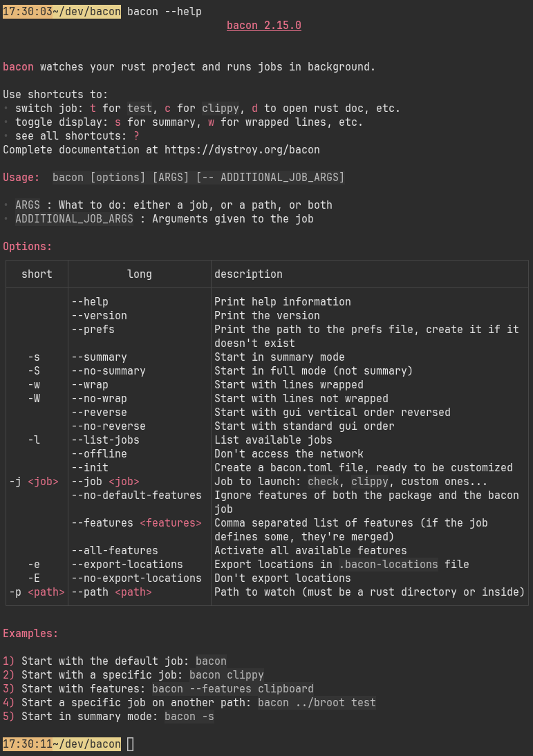Click the bacon 2.15.0 title heading
533x756 pixels.
264,25
